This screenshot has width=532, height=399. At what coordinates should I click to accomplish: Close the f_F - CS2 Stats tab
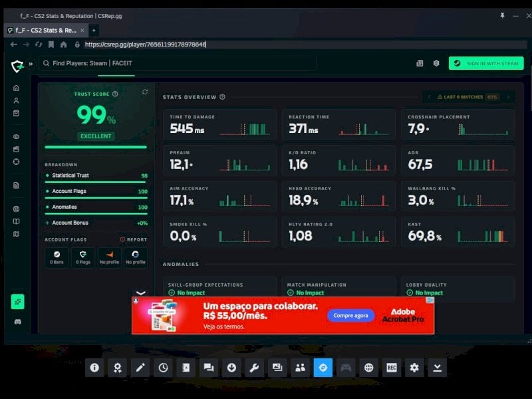[82, 30]
